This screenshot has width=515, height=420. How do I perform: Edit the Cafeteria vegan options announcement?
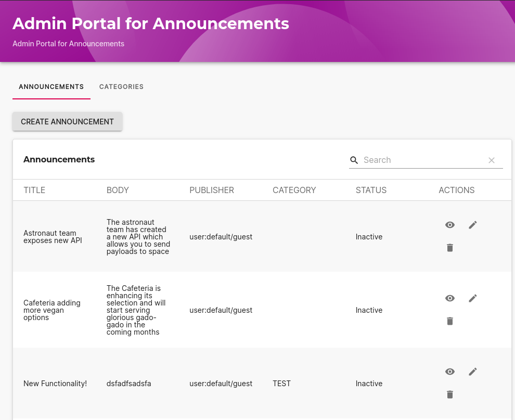pyautogui.click(x=472, y=298)
